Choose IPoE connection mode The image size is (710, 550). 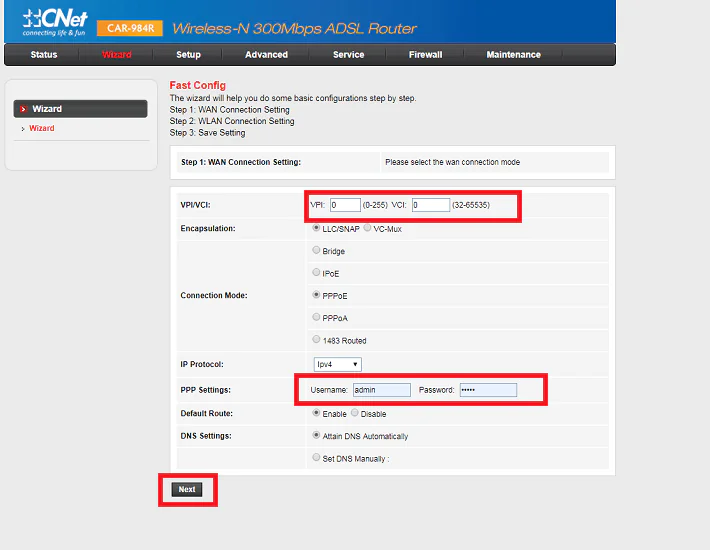pyautogui.click(x=316, y=273)
